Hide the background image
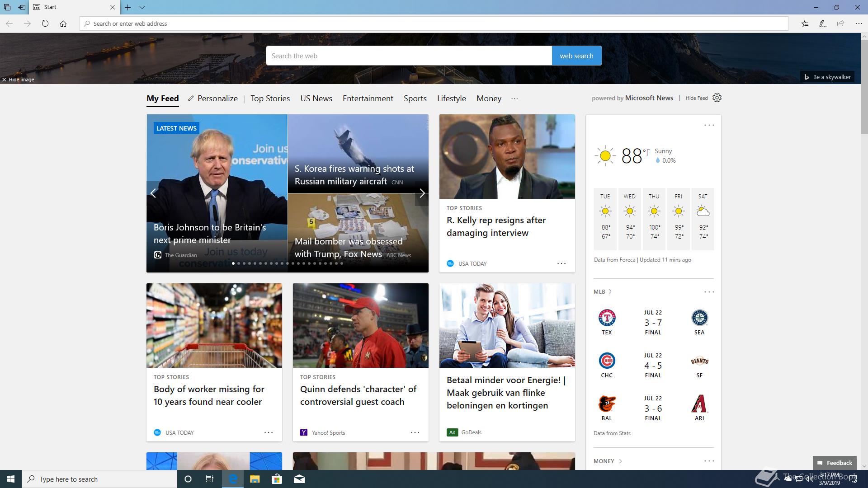This screenshot has height=488, width=868. point(18,80)
